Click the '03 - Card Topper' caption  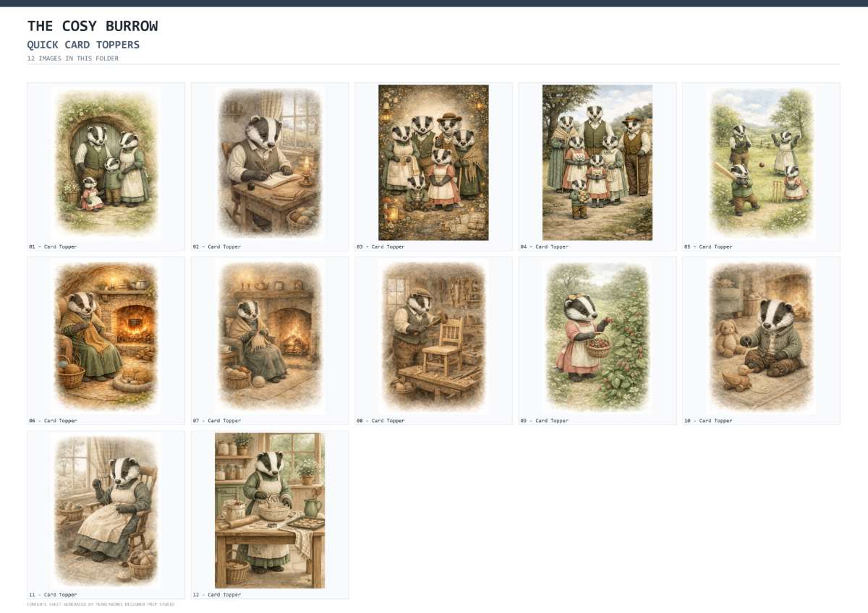click(380, 247)
